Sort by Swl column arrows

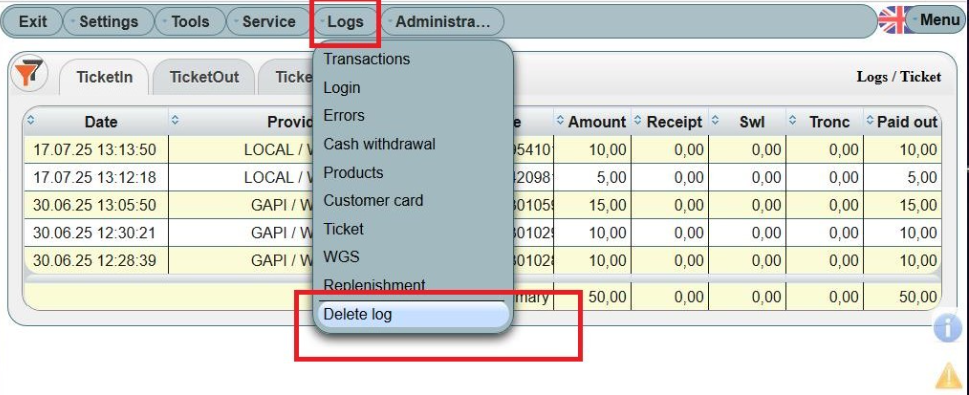[x=715, y=120]
